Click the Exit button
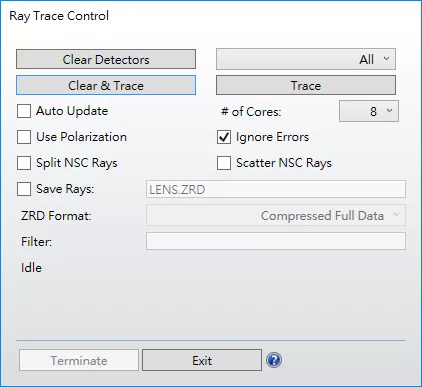 point(202,360)
